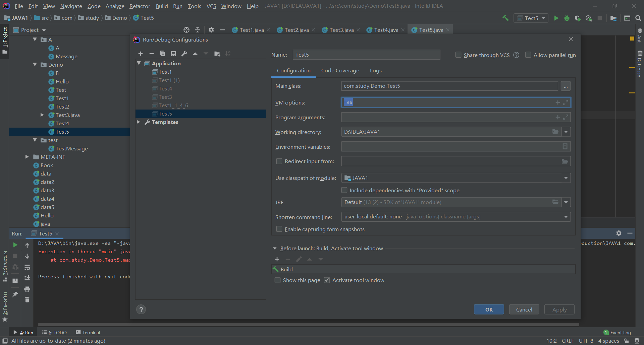Switch to Test3.java editor tab
This screenshot has width=644, height=345.
pyautogui.click(x=341, y=30)
